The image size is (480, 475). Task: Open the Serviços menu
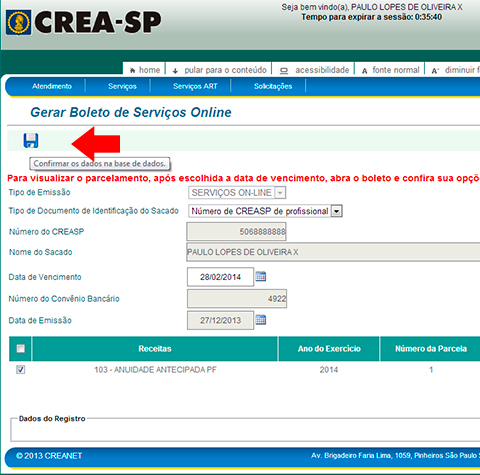click(122, 86)
